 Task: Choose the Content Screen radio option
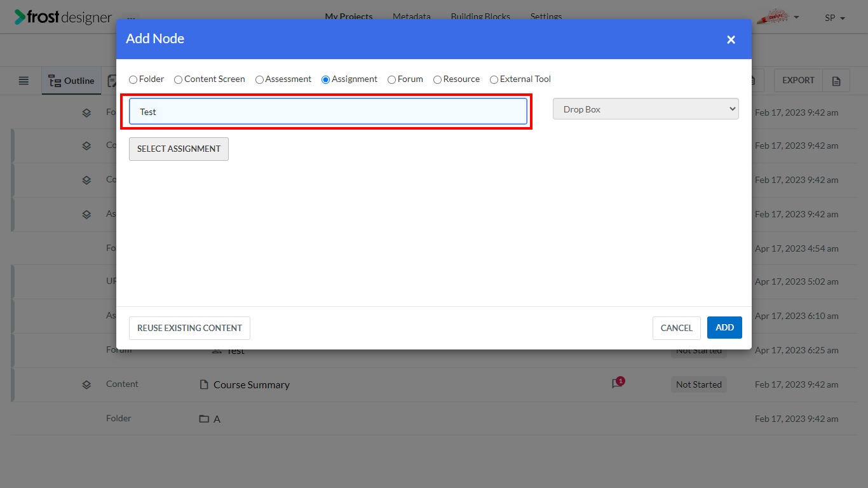point(178,79)
